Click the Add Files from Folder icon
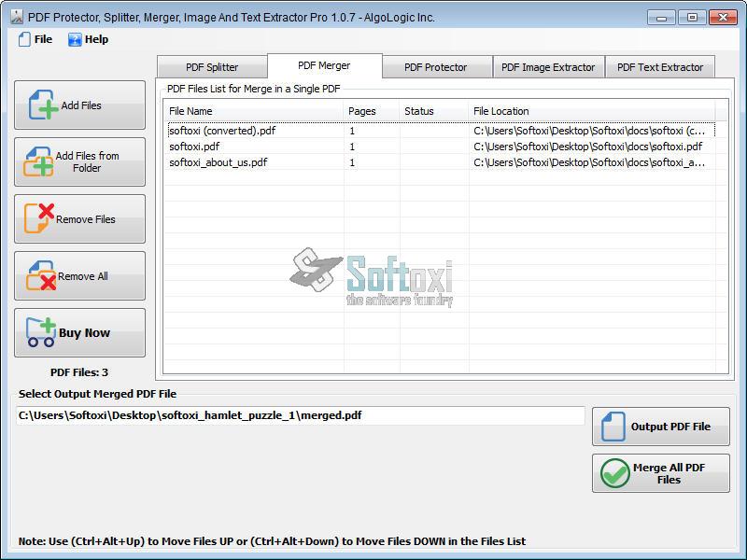Viewport: 747px width, 560px height. coord(38,162)
